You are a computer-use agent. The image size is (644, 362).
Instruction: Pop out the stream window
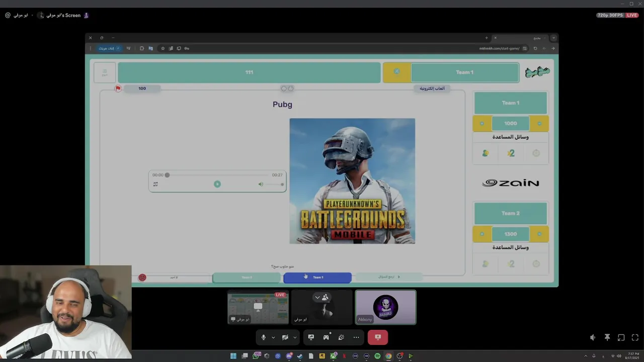pyautogui.click(x=621, y=337)
